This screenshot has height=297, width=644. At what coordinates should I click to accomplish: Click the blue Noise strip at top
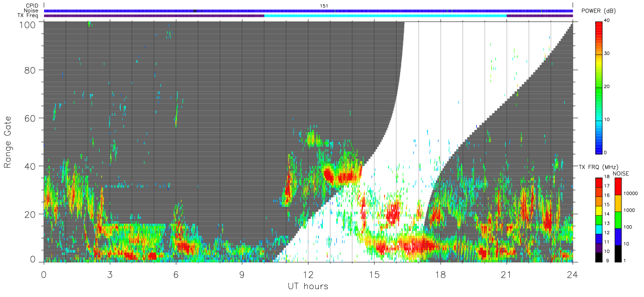pyautogui.click(x=308, y=10)
